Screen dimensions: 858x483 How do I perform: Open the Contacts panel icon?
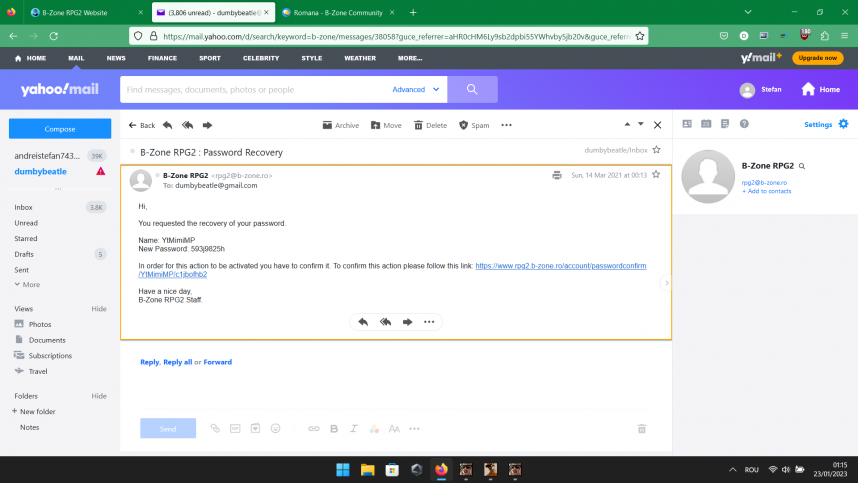pyautogui.click(x=687, y=124)
